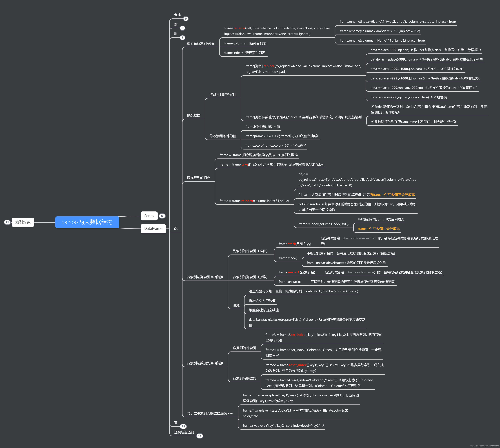
Task: Click the frame.unstack(行索引名) node
Action: (297, 272)
